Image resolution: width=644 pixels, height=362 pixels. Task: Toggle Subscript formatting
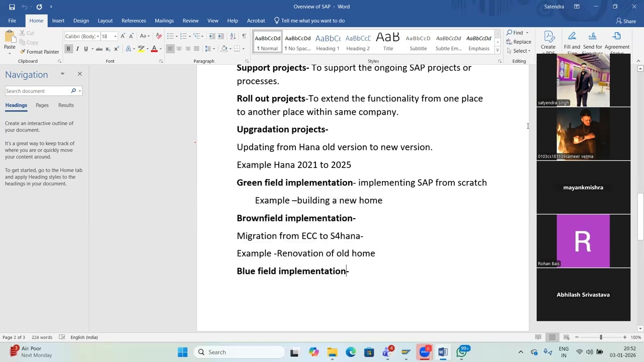click(108, 49)
